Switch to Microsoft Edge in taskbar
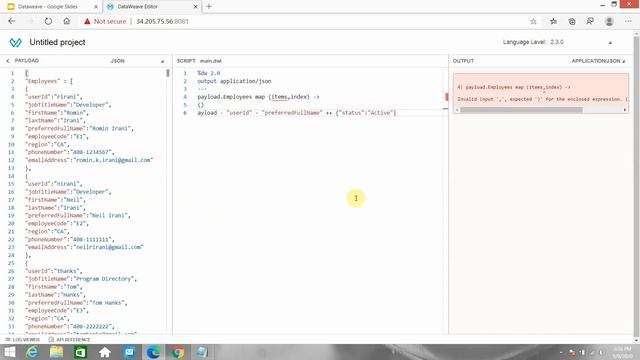 click(153, 352)
